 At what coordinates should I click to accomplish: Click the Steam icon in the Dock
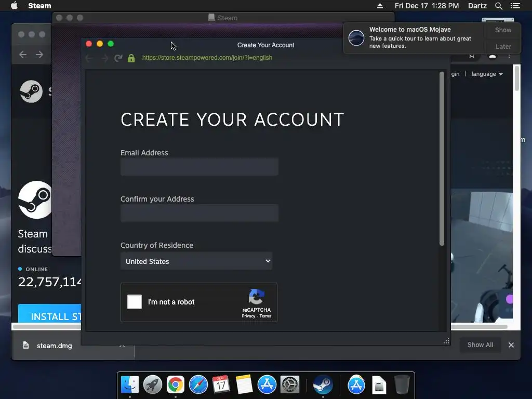point(323,384)
